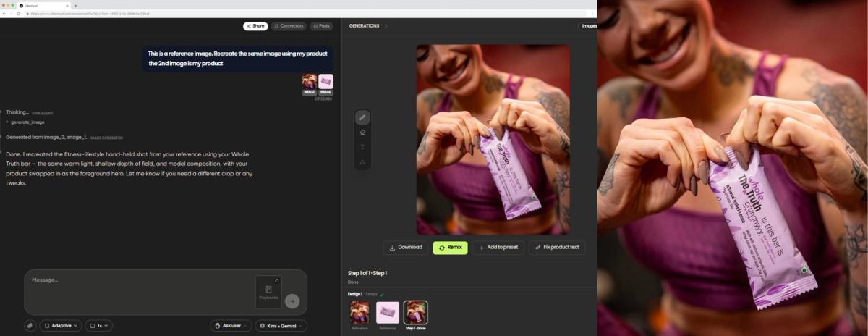
Task: Open a new browser tab
Action: (75, 5)
